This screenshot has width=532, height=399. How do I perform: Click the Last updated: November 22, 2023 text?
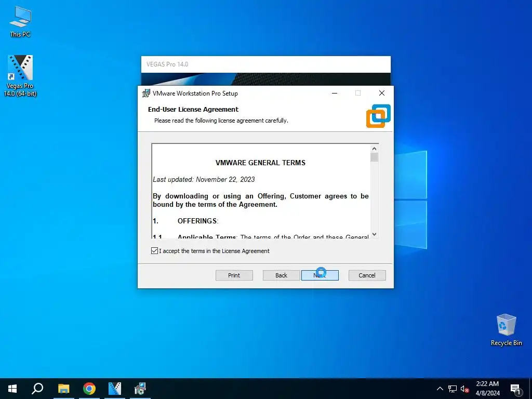click(x=204, y=179)
